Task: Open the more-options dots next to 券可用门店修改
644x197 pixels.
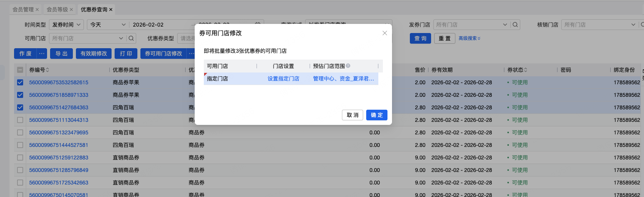Action: (192, 54)
